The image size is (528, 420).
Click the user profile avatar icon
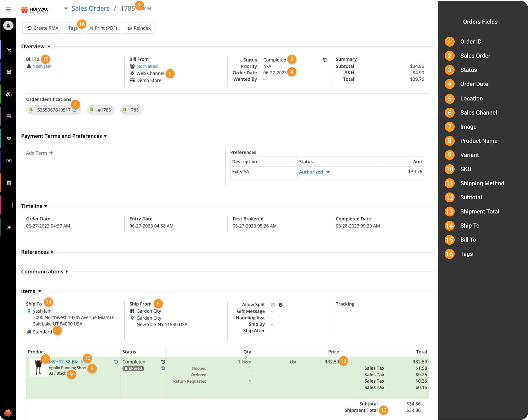pyautogui.click(x=8, y=25)
